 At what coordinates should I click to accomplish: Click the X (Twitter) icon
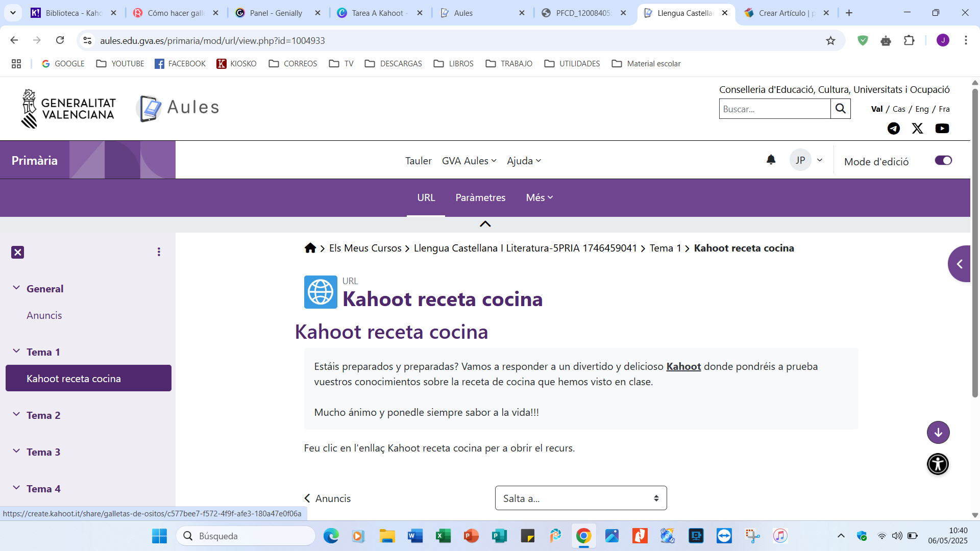click(x=917, y=129)
